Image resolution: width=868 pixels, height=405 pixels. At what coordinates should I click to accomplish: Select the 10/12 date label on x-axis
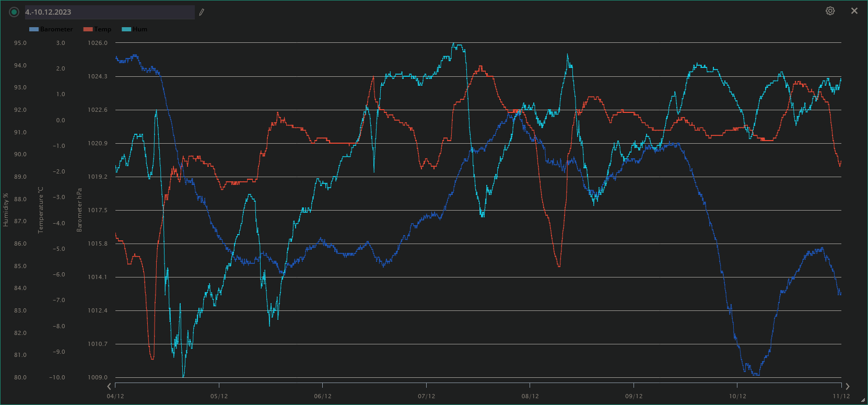(x=737, y=396)
